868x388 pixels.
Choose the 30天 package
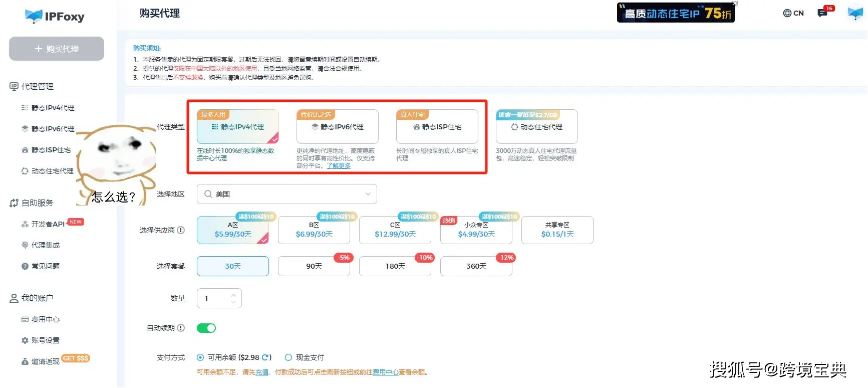(x=233, y=266)
